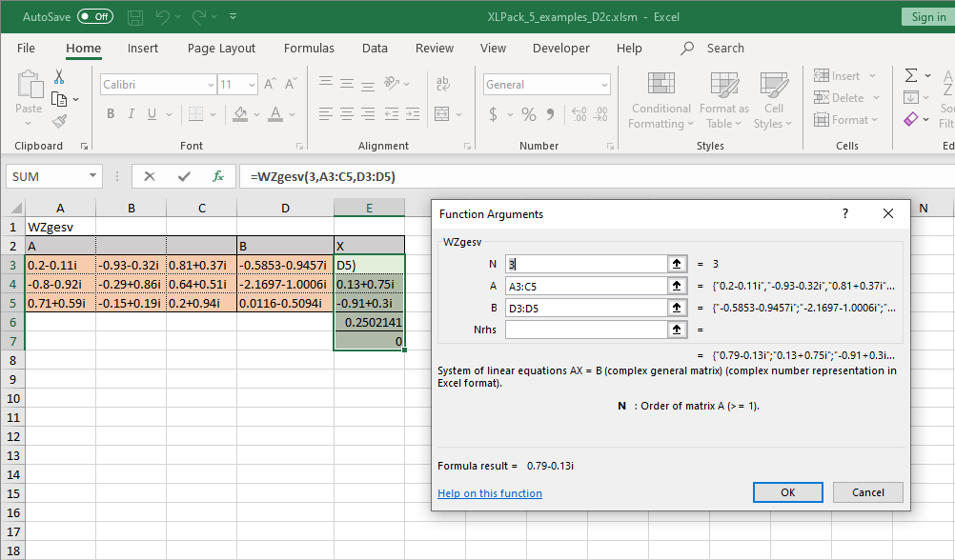Switch to the Formulas tab
This screenshot has height=560, width=955.
point(309,48)
